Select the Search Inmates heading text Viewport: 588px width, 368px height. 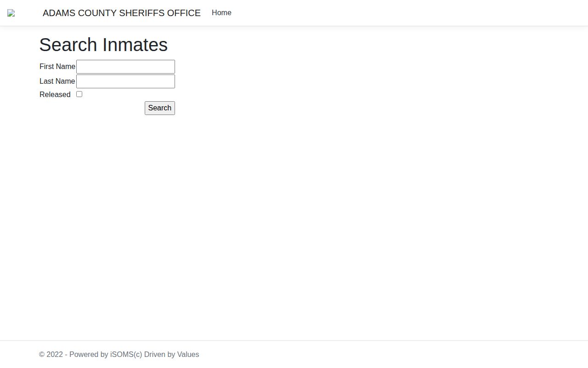pyautogui.click(x=103, y=45)
